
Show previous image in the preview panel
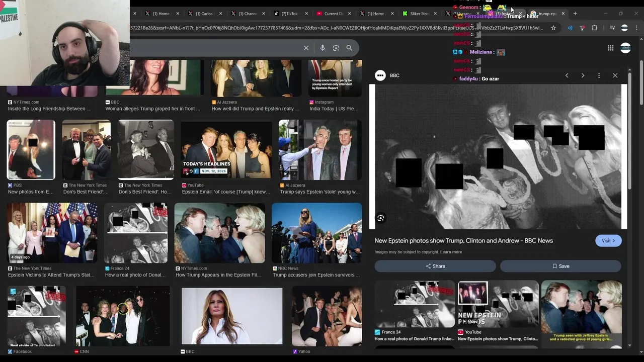pos(567,75)
